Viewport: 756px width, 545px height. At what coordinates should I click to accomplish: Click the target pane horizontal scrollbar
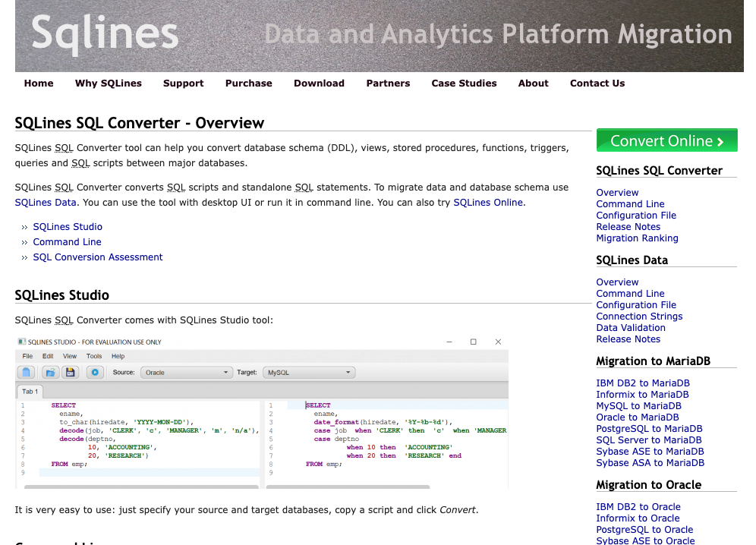tap(348, 487)
